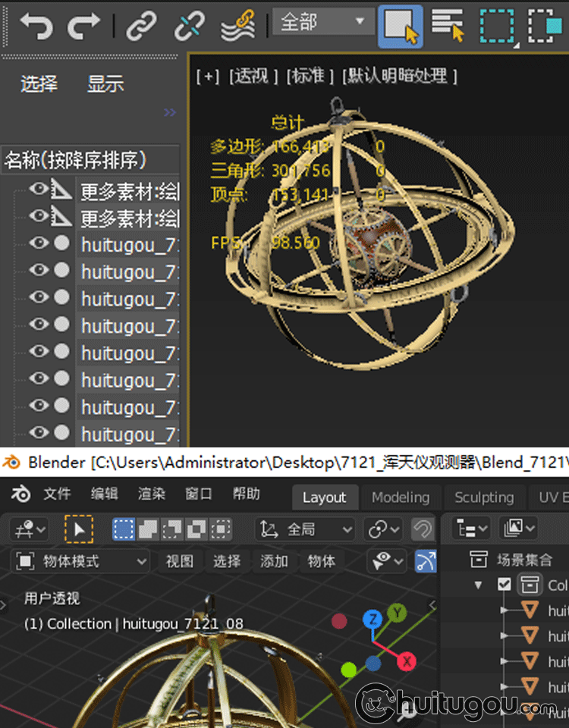Activate the Select and Link chain icon

(x=140, y=26)
